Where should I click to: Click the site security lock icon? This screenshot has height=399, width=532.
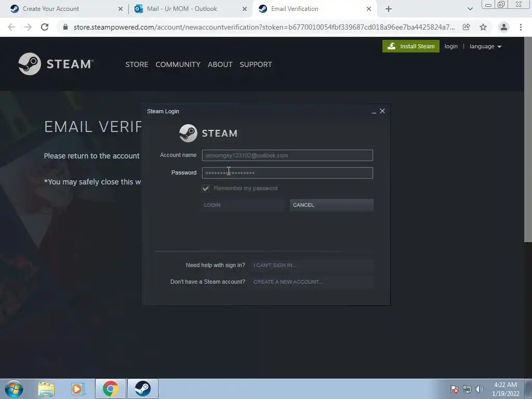pos(65,27)
